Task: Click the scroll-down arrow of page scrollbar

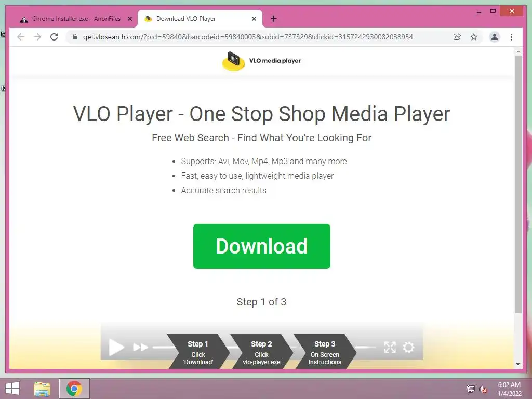Action: [518, 364]
